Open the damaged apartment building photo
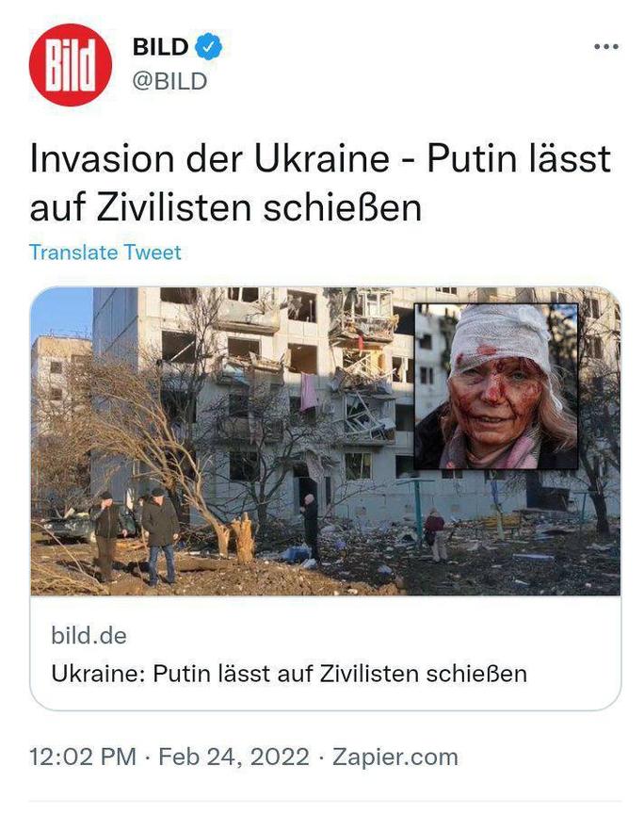 tap(325, 441)
